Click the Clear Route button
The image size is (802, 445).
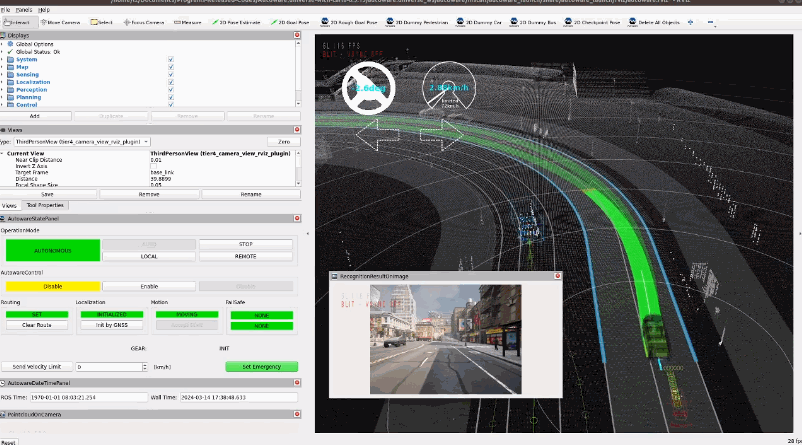37,325
